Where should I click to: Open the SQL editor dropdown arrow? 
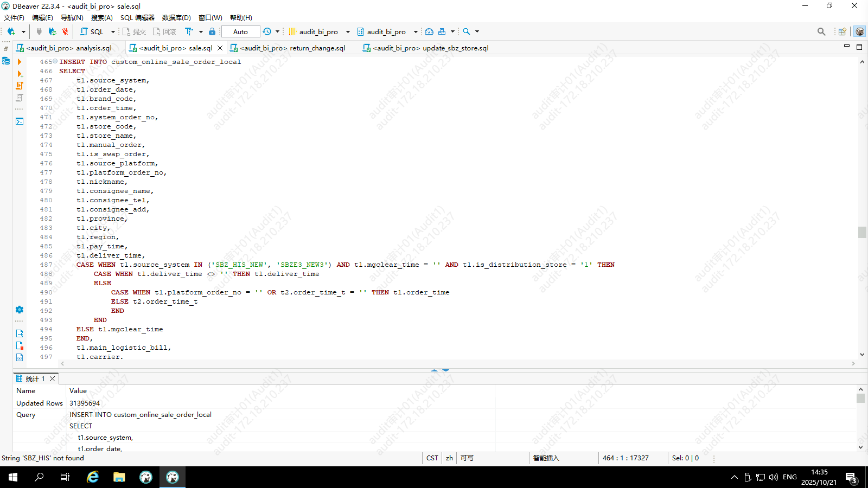[x=113, y=32]
